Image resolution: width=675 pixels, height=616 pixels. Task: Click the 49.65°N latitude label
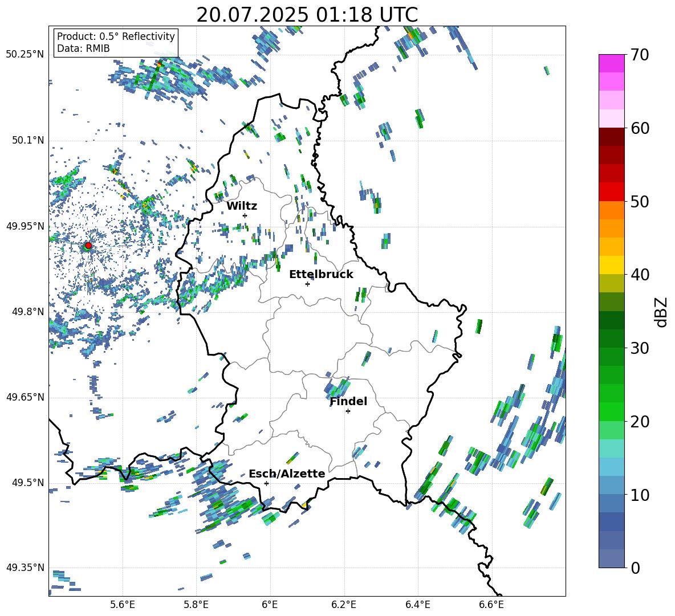coord(25,397)
